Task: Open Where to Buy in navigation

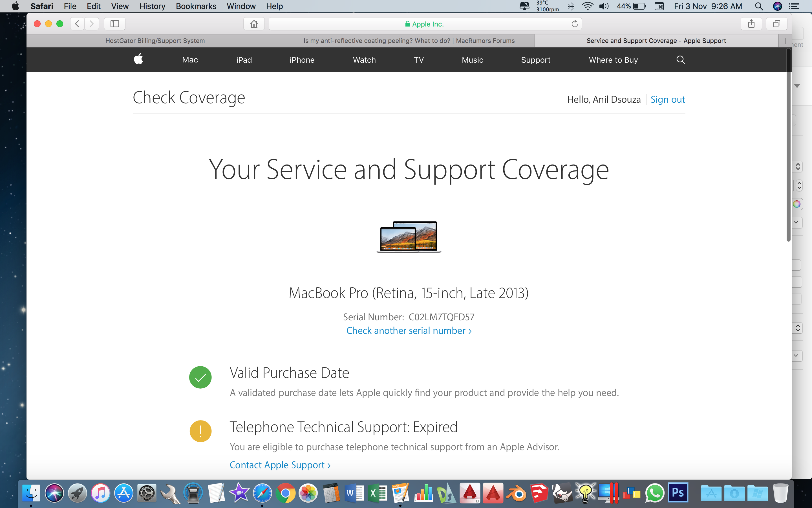Action: pos(613,60)
